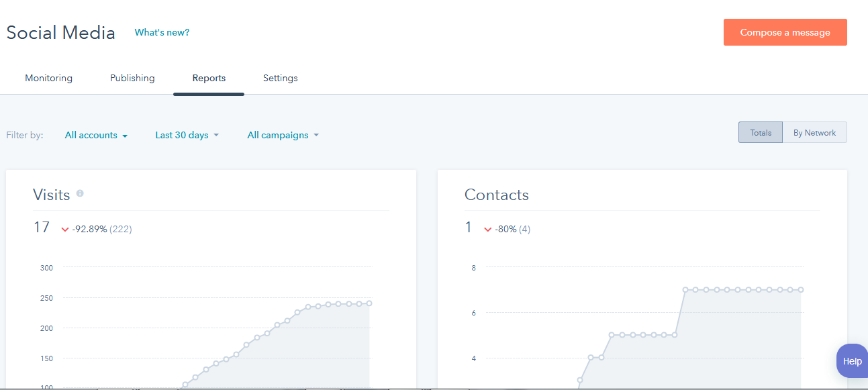Open the Settings tab
This screenshot has height=390, width=868.
click(280, 78)
